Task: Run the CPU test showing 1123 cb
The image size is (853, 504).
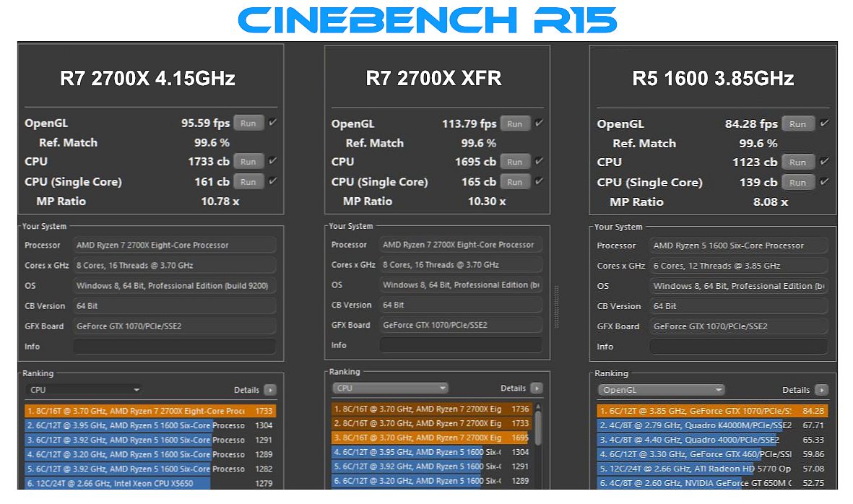Action: tap(797, 162)
